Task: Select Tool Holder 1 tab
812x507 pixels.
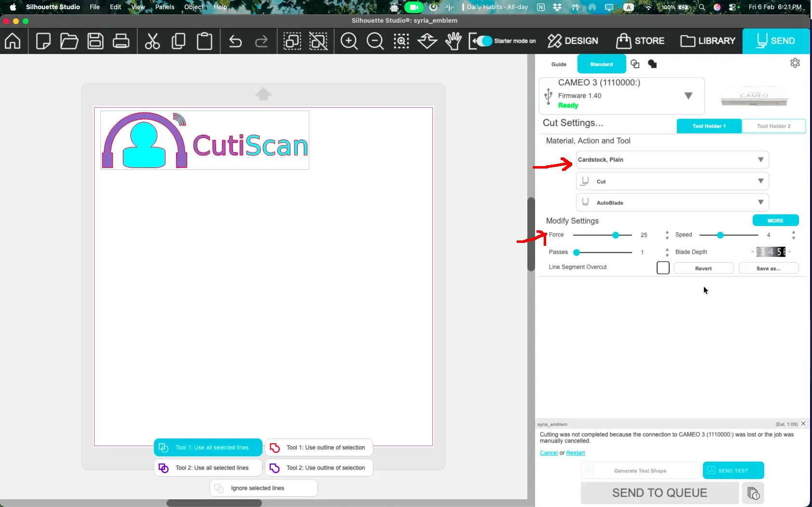Action: click(x=709, y=126)
